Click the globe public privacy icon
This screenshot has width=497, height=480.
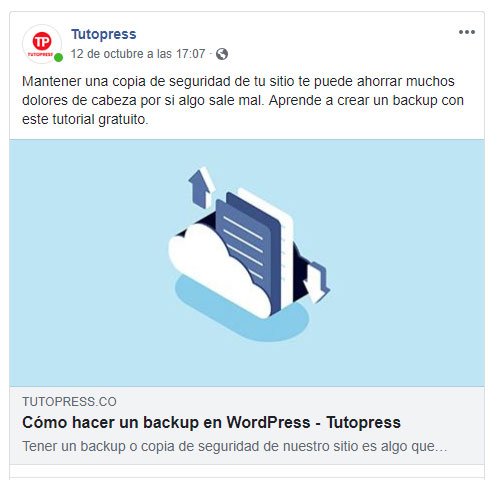222,54
